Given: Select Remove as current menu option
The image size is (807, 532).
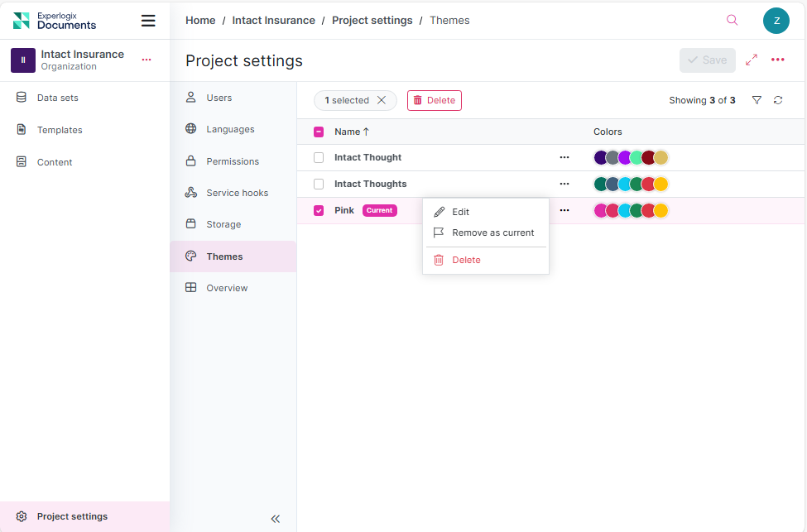Looking at the screenshot, I should tap(492, 232).
